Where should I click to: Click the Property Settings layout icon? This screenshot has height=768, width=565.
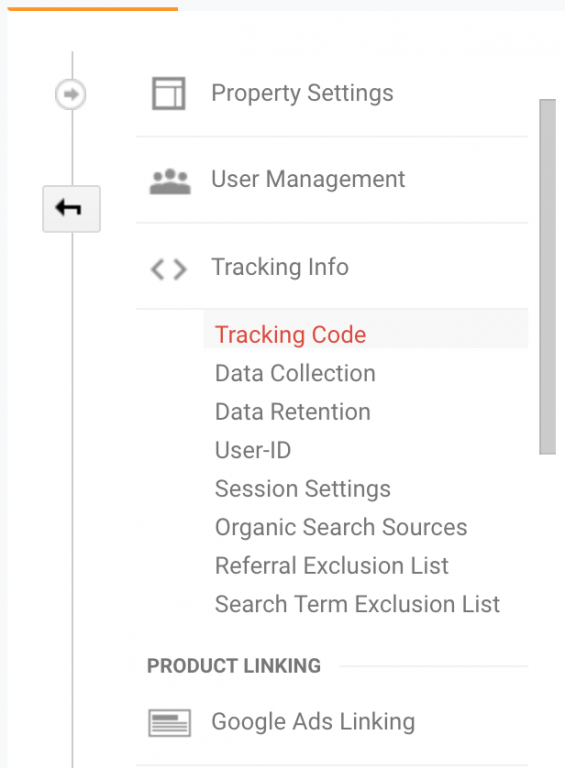point(168,93)
